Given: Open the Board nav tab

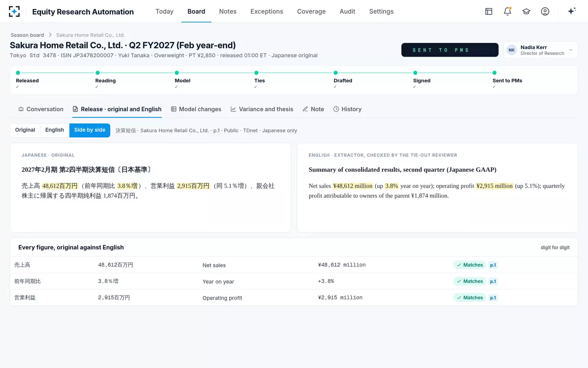Looking at the screenshot, I should tap(196, 11).
